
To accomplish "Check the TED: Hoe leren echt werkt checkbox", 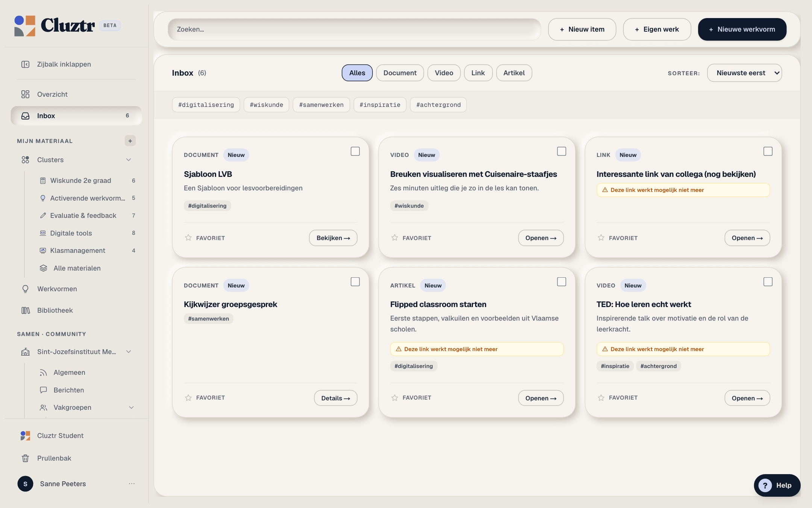I will [x=768, y=282].
